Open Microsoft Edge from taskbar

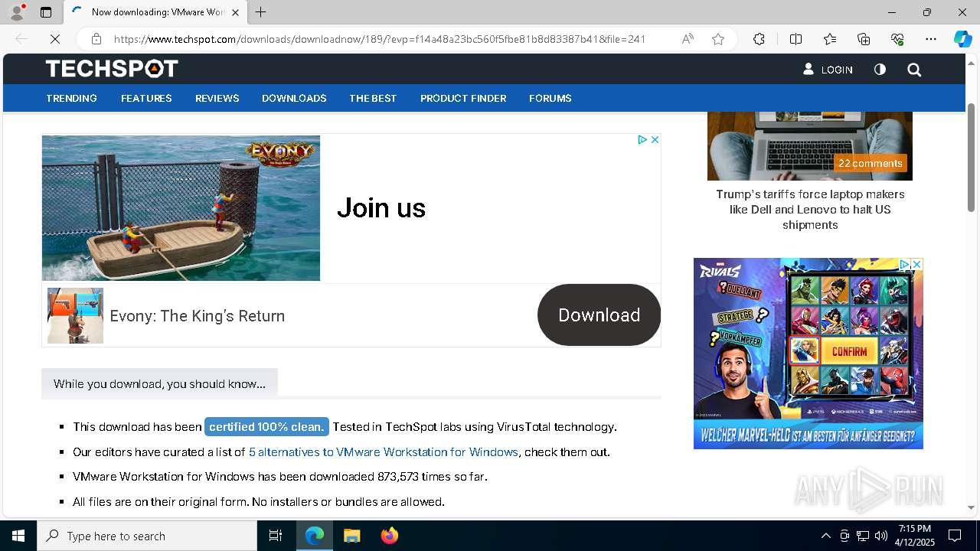(x=315, y=536)
